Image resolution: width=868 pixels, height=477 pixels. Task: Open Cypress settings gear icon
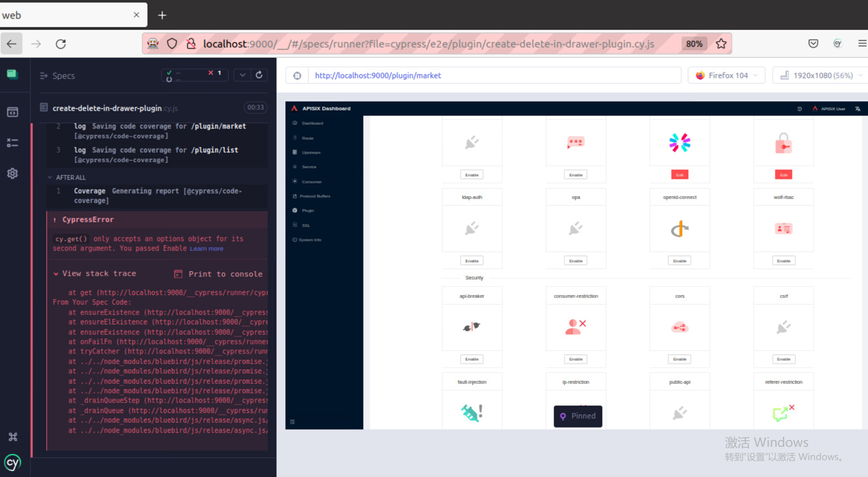click(12, 173)
